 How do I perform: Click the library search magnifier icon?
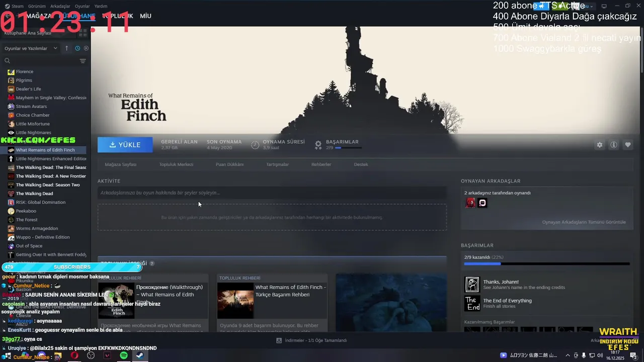(8, 61)
